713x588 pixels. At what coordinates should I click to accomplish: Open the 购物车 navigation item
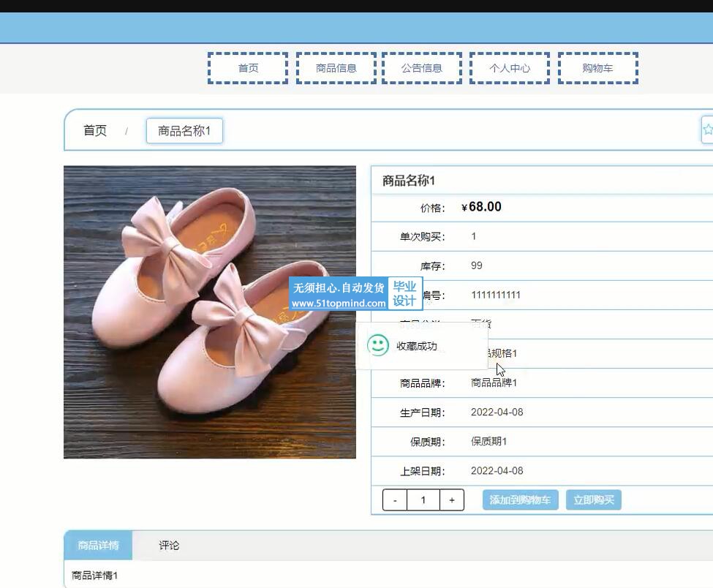click(598, 68)
